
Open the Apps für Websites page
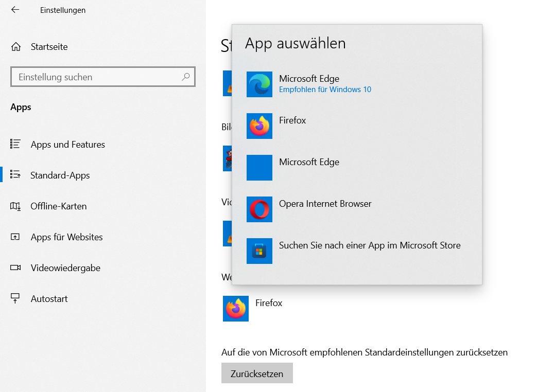pos(66,237)
